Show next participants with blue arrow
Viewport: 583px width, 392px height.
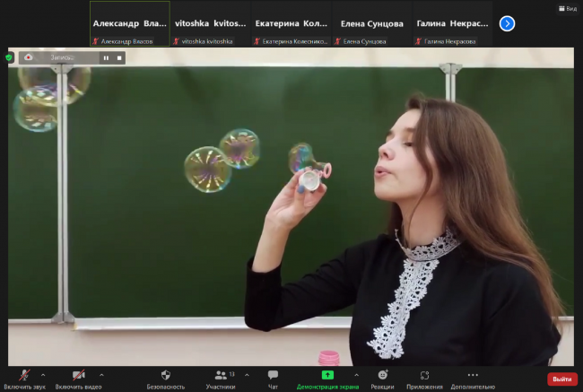[x=507, y=24]
